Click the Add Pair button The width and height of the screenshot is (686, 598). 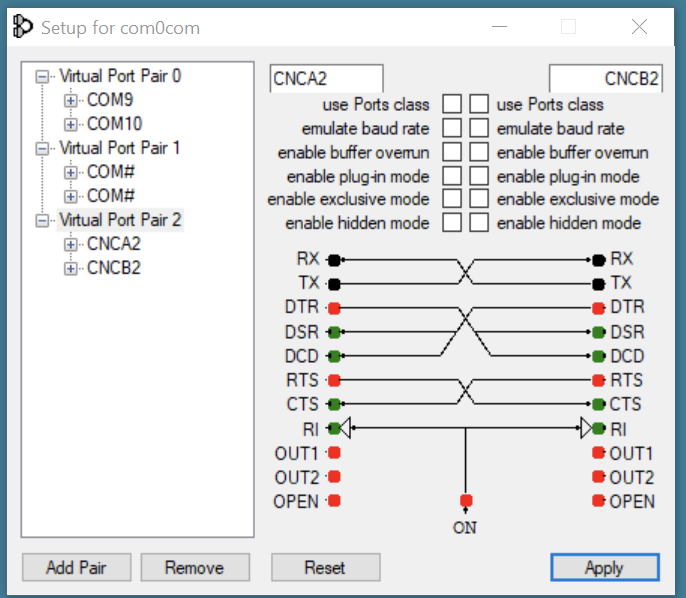[x=76, y=568]
